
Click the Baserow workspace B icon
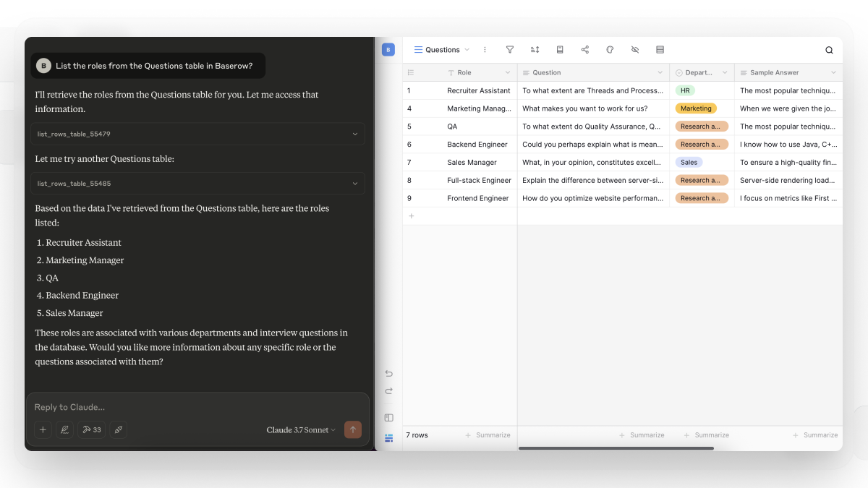(388, 50)
